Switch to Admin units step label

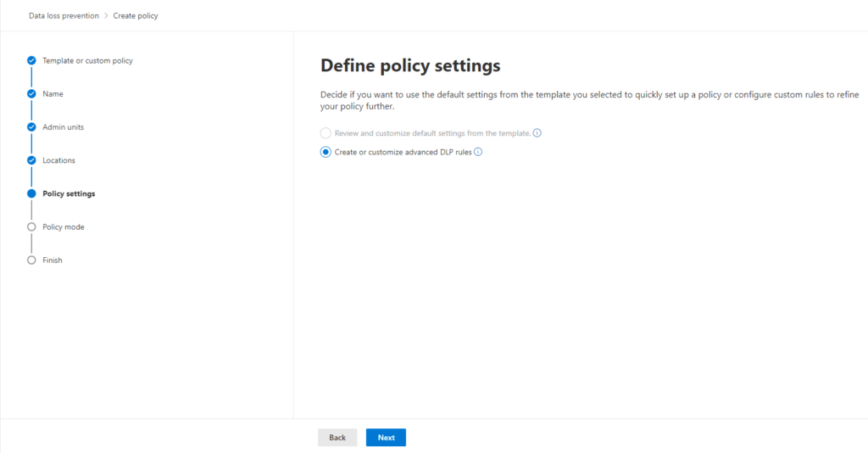click(63, 127)
